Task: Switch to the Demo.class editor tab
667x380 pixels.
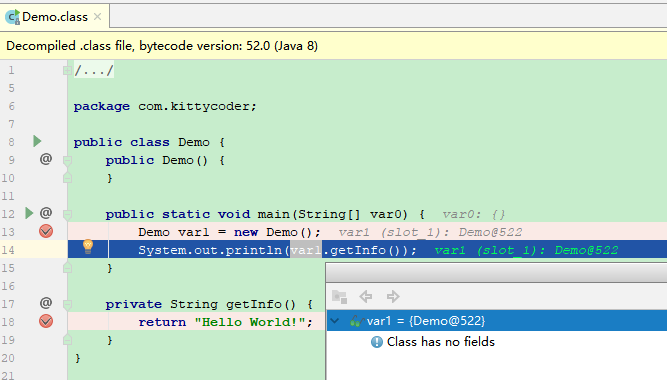Action: point(54,17)
